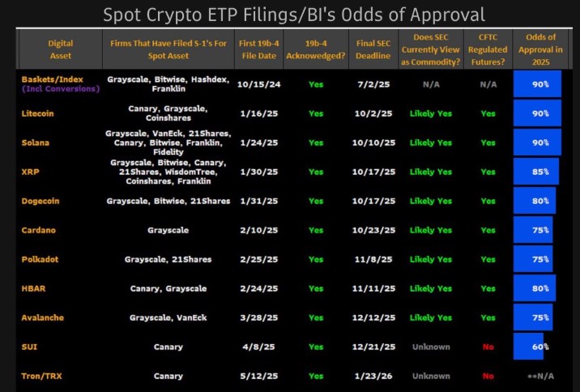Select the Avalanche asset name
Viewport: 580px width, 392px height.
(x=42, y=317)
